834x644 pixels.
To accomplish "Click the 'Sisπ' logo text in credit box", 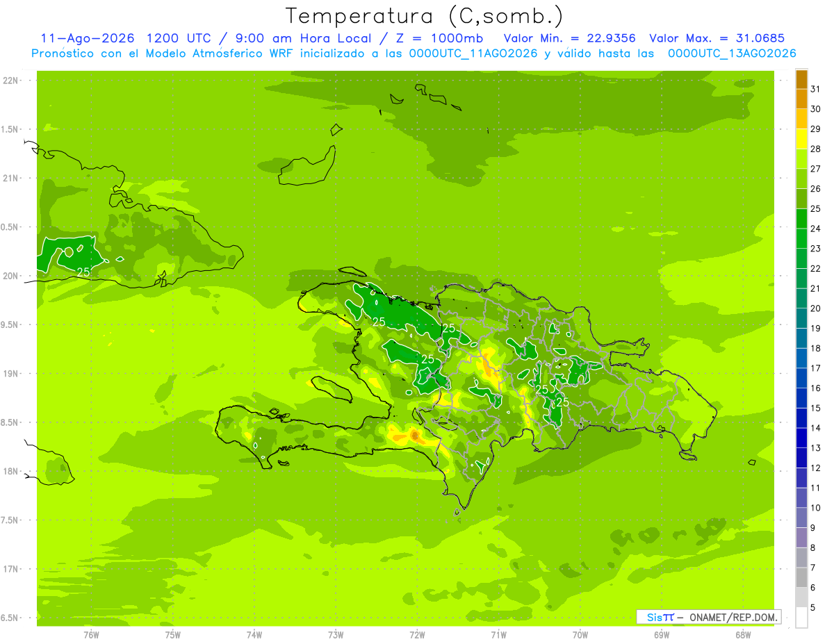I will [x=660, y=617].
